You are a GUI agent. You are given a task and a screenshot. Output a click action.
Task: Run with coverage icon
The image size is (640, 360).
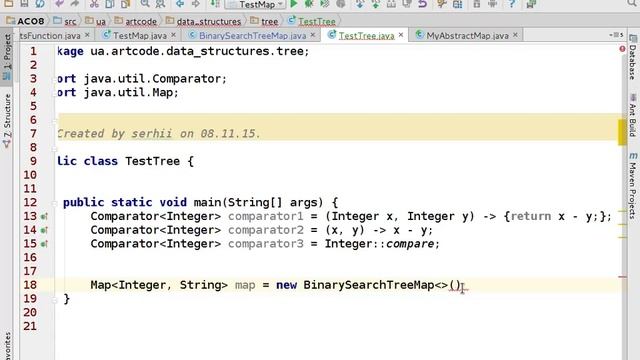click(324, 4)
